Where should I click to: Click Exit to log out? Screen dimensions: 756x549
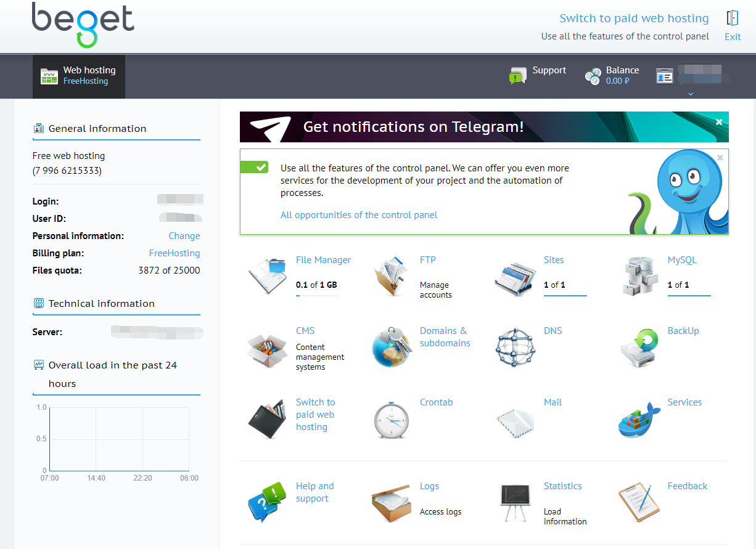click(733, 26)
